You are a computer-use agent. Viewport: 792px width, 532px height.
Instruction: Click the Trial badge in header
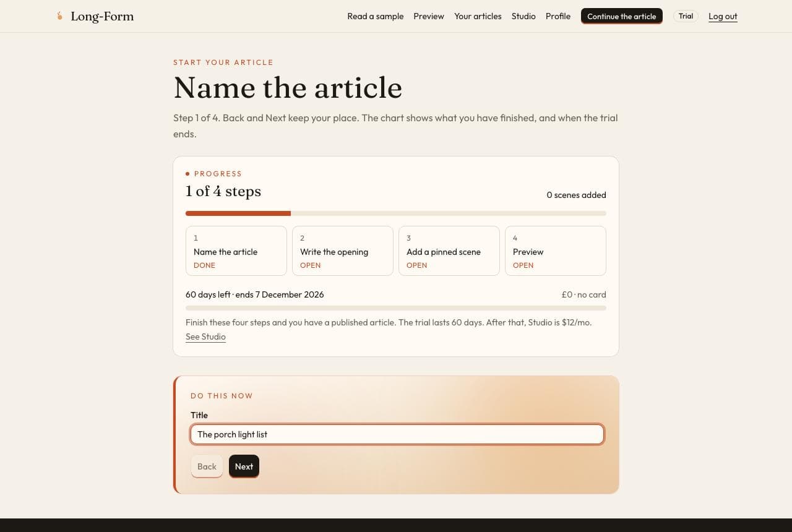click(686, 16)
